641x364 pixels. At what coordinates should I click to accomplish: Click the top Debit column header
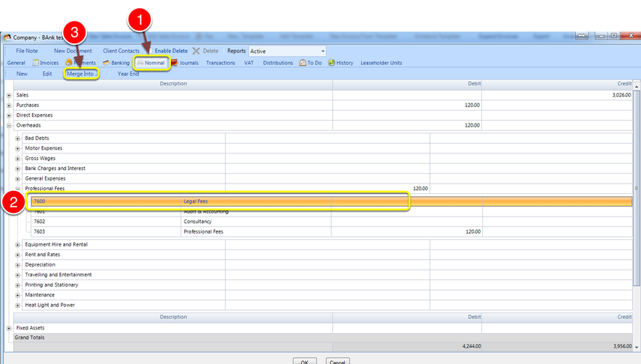click(x=407, y=84)
